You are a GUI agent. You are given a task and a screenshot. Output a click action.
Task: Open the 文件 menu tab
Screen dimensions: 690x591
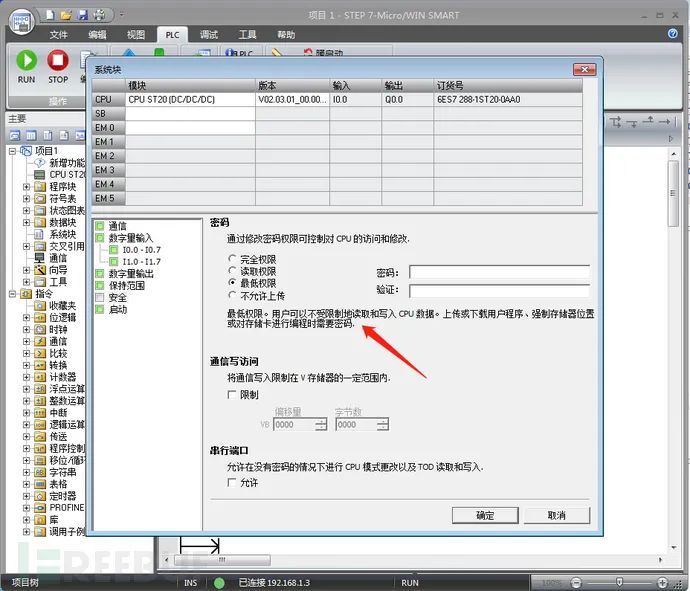tap(59, 35)
